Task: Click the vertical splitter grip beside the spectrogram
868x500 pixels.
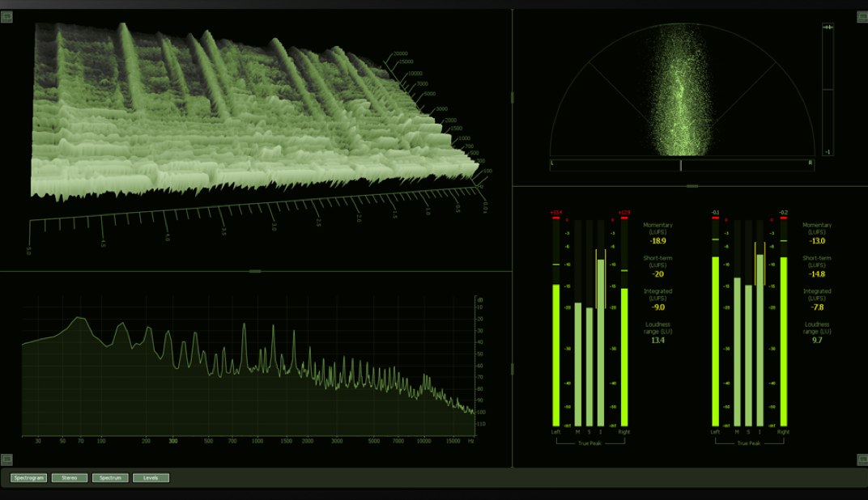Action: pos(512,97)
